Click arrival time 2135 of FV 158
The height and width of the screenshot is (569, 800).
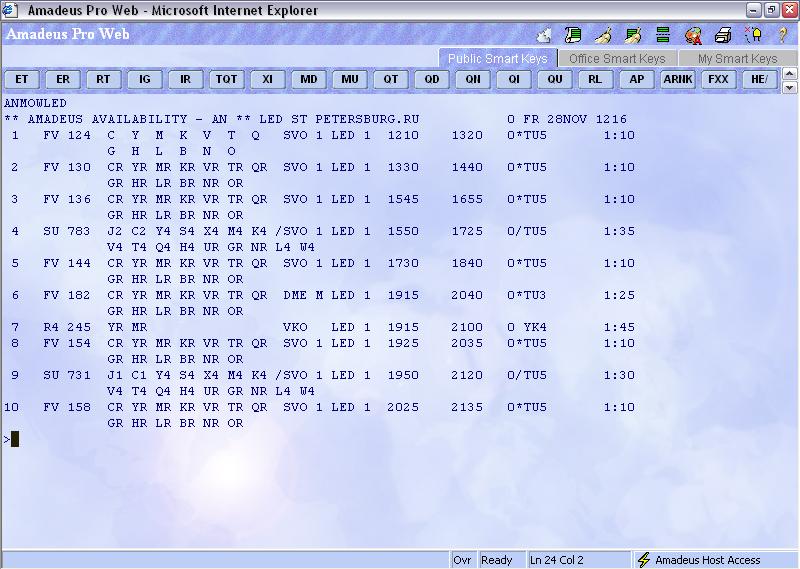(x=467, y=407)
